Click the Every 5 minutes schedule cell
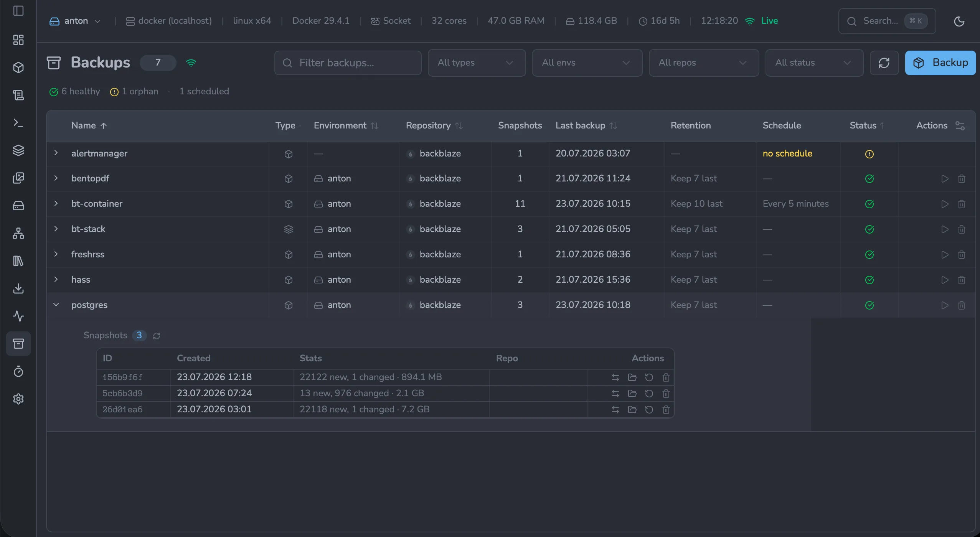The width and height of the screenshot is (980, 537). [795, 204]
